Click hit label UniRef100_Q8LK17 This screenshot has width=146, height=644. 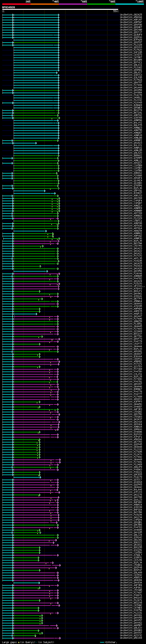pyautogui.click(x=131, y=72)
